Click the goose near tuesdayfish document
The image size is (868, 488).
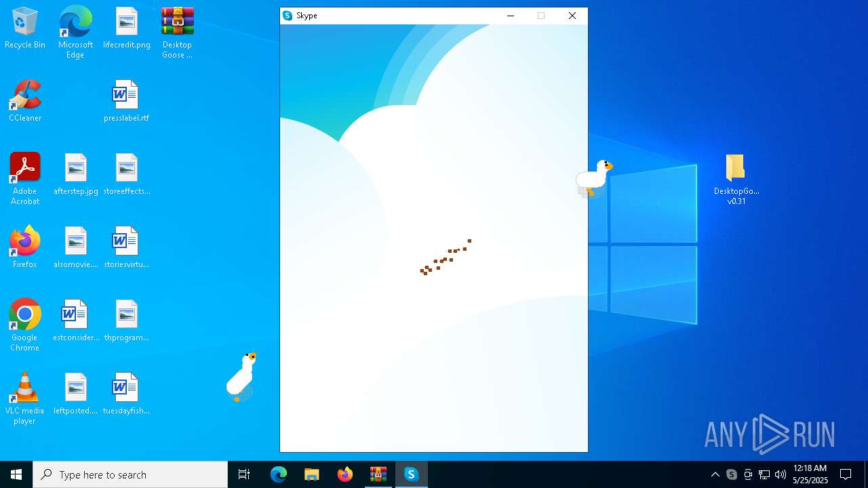pyautogui.click(x=241, y=377)
